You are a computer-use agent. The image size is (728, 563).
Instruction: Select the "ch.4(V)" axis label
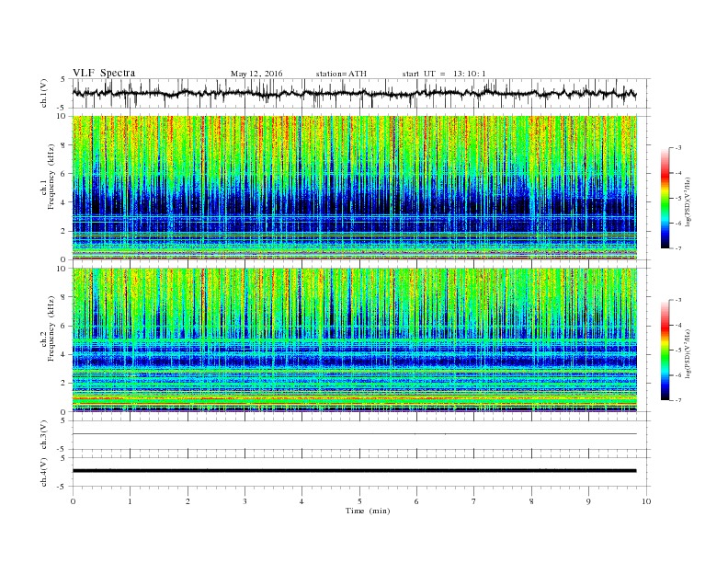43,472
